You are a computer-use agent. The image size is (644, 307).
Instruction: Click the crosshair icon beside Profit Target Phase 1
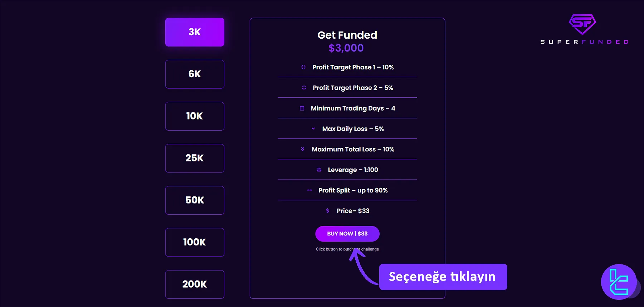[x=303, y=67]
